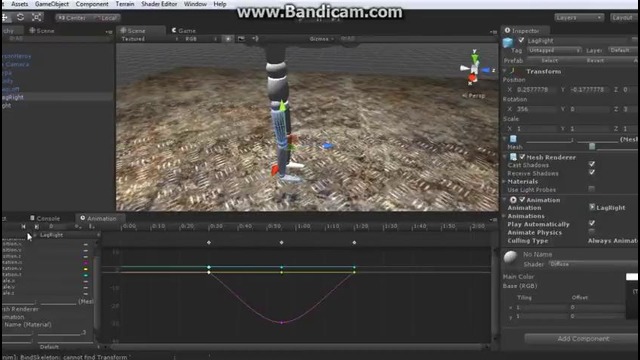Toggle Local handle rotation button
Screen dimensions: 640x360
coord(106,18)
